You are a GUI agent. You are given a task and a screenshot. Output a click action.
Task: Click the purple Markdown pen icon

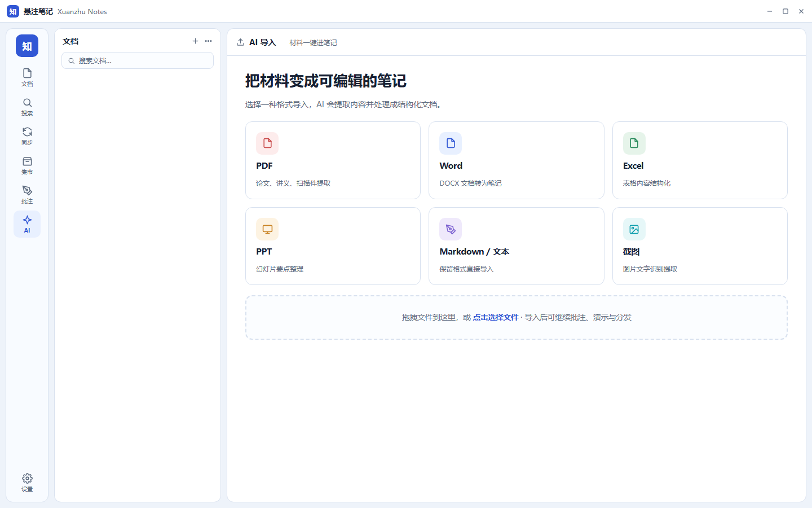(x=451, y=229)
